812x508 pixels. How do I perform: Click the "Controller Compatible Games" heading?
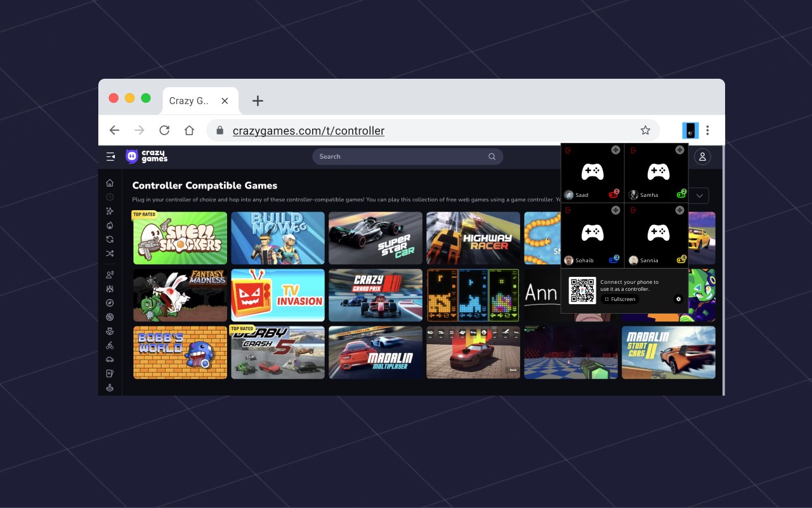[x=205, y=185]
